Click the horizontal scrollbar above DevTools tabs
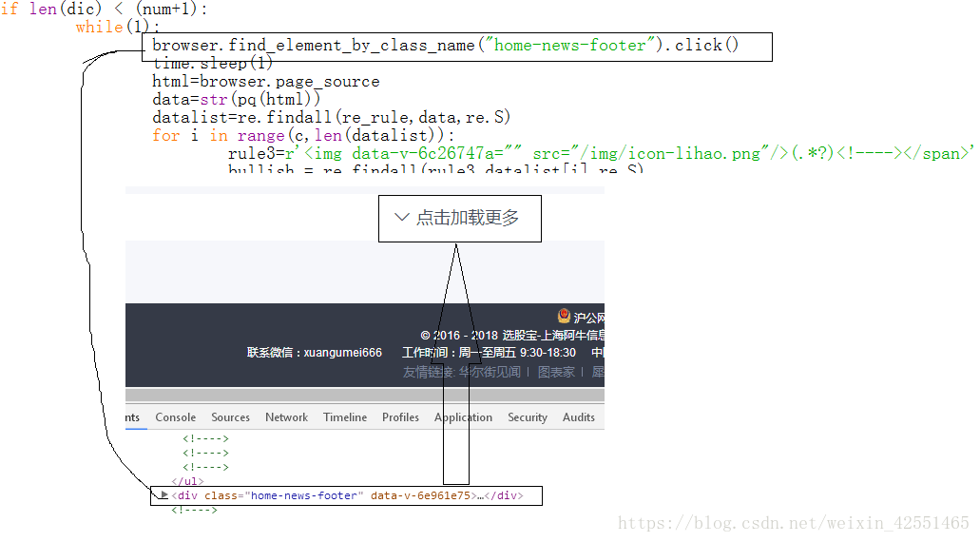The image size is (980, 542). click(x=365, y=396)
